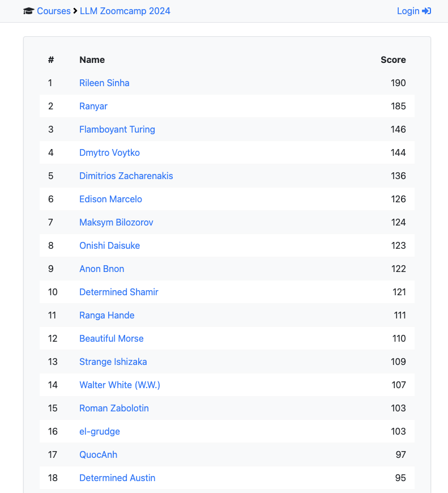Image resolution: width=448 pixels, height=493 pixels.
Task: Open Determined Austin's profile
Action: (117, 478)
